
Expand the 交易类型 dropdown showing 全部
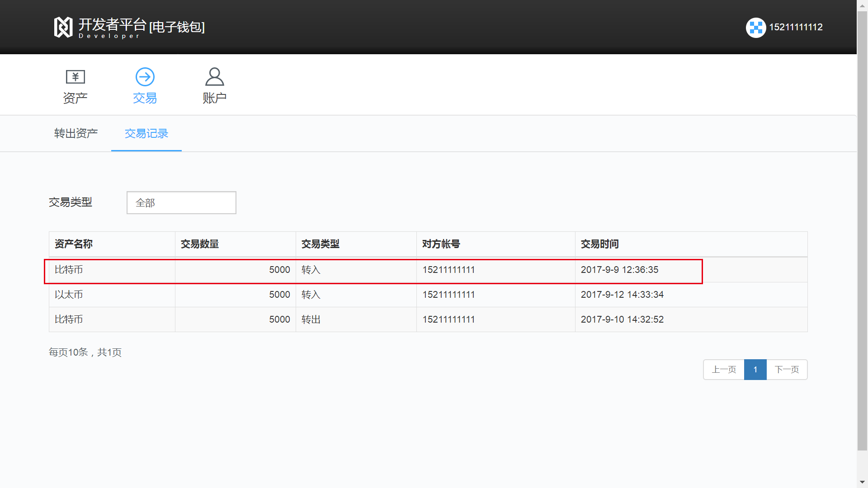[181, 202]
